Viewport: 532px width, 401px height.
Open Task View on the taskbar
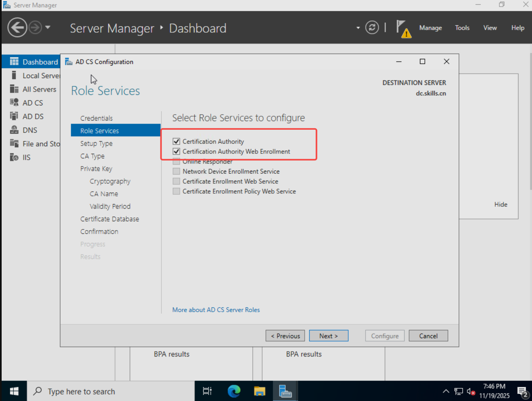click(207, 391)
